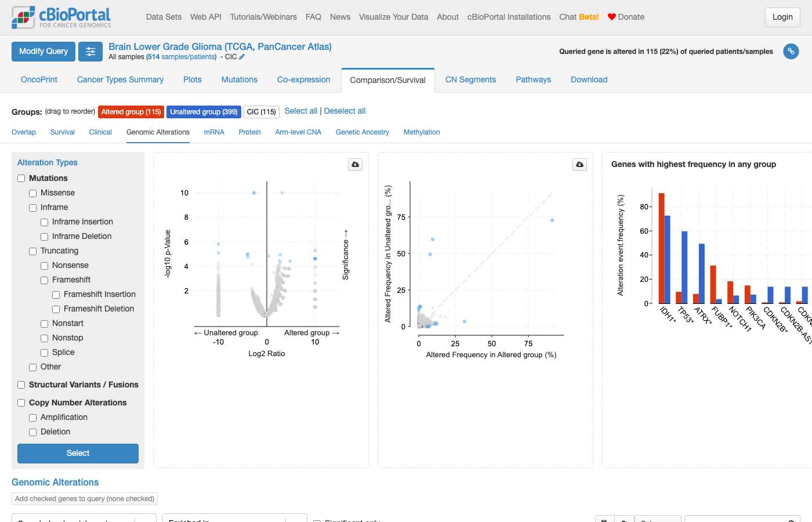Open the query settings sliders icon

[x=90, y=52]
